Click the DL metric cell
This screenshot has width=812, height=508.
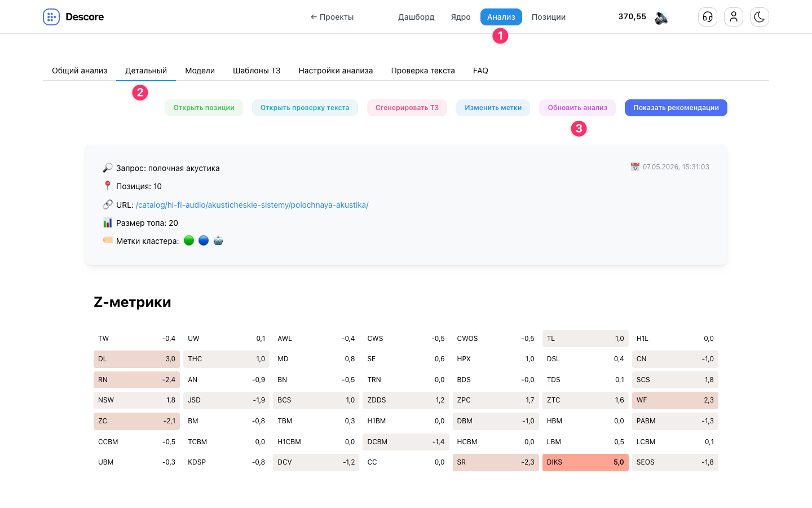click(136, 359)
